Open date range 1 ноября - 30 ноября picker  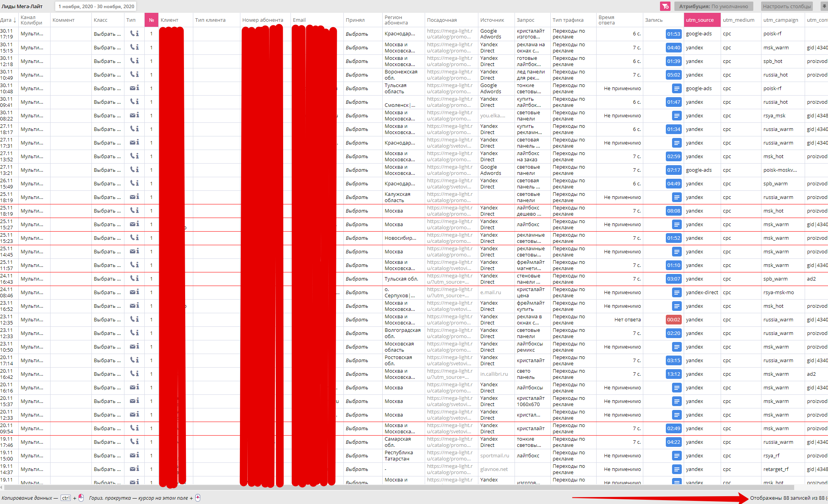click(96, 6)
